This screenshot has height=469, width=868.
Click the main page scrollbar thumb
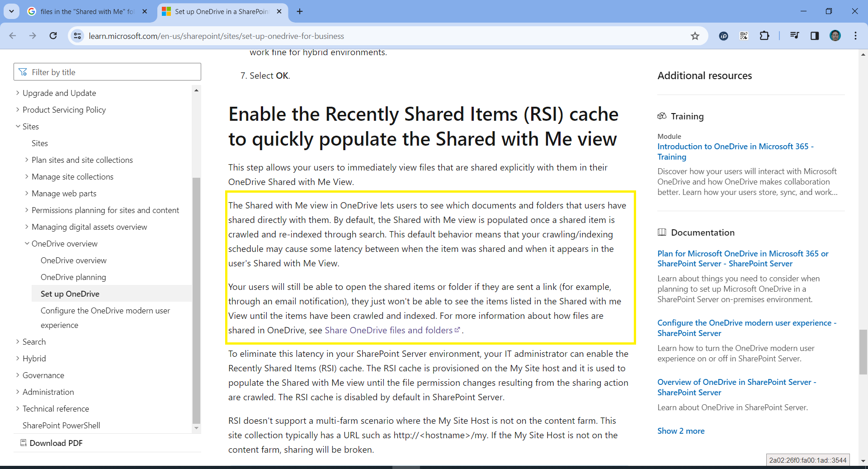point(863,352)
